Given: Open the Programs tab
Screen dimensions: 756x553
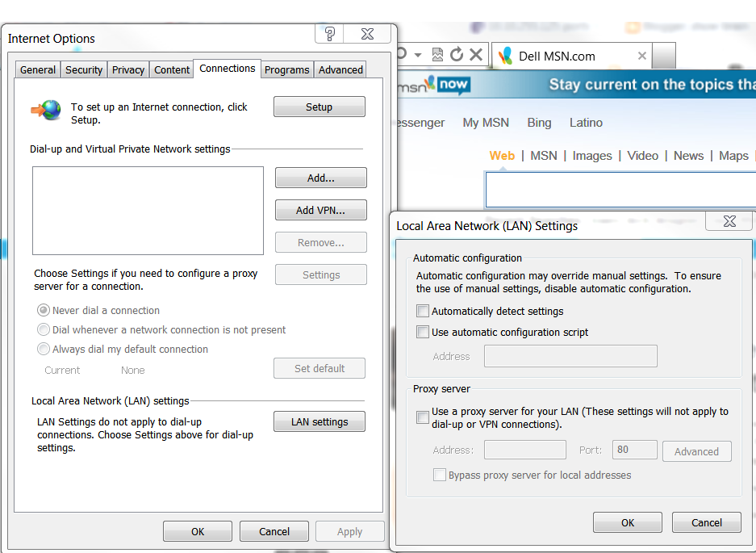Looking at the screenshot, I should click(286, 69).
